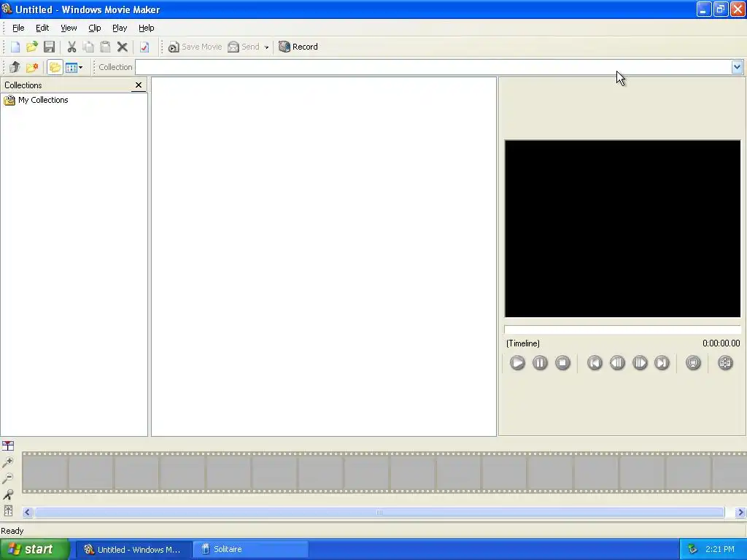Open the View menu

(x=69, y=28)
